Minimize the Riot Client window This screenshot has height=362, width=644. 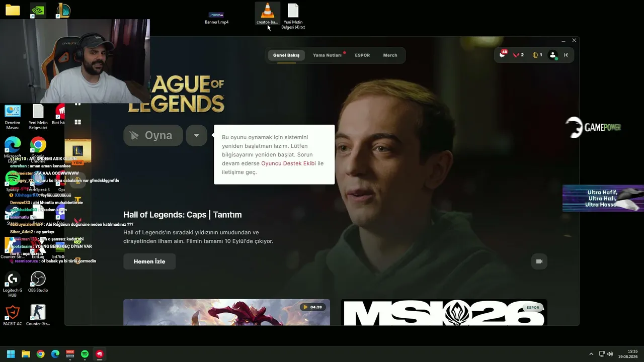coord(563,40)
